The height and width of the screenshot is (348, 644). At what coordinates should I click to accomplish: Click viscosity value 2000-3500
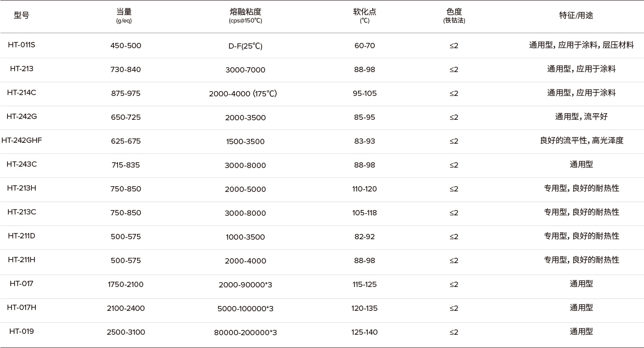pyautogui.click(x=245, y=118)
